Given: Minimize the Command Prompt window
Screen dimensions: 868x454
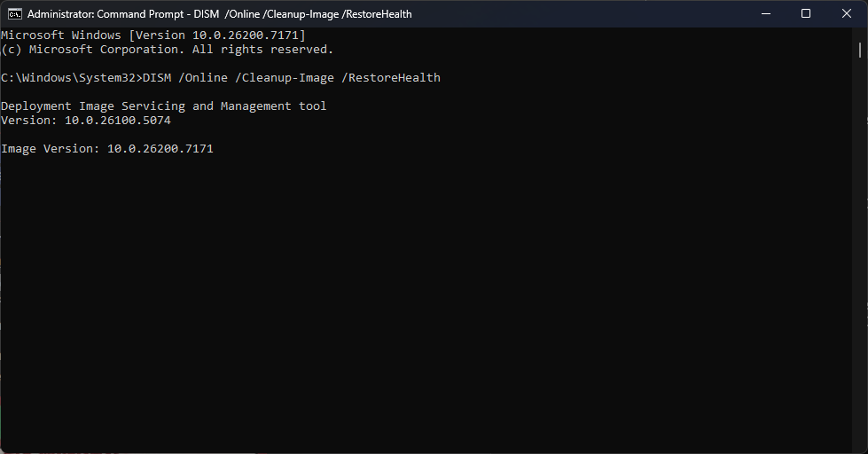Looking at the screenshot, I should pos(764,14).
